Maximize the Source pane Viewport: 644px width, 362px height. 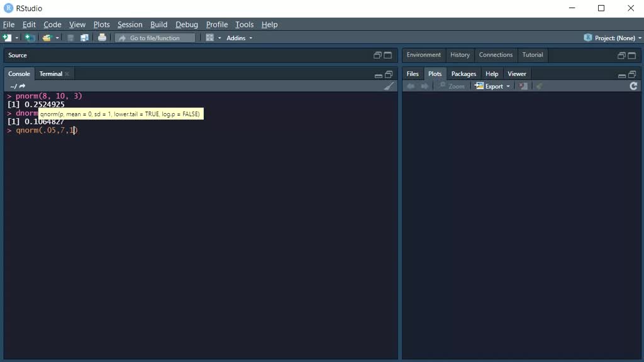387,55
